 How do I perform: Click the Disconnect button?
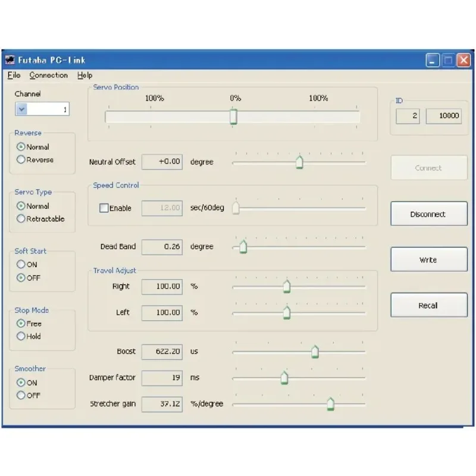[x=429, y=214]
